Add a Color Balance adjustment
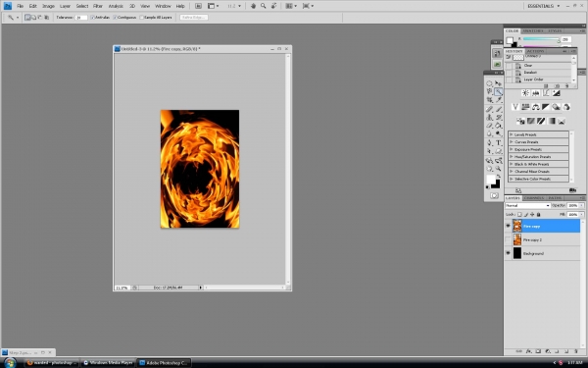The width and height of the screenshot is (588, 368). pos(535,107)
